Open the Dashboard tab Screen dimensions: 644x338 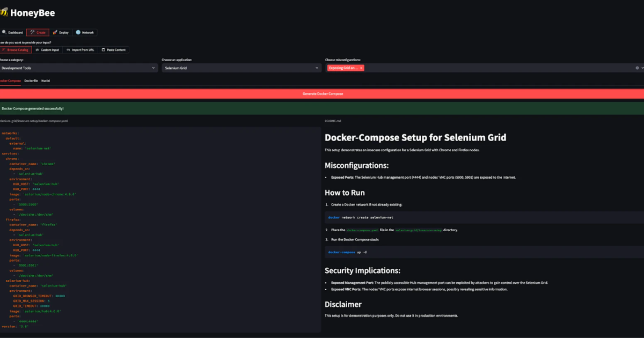[x=12, y=32]
